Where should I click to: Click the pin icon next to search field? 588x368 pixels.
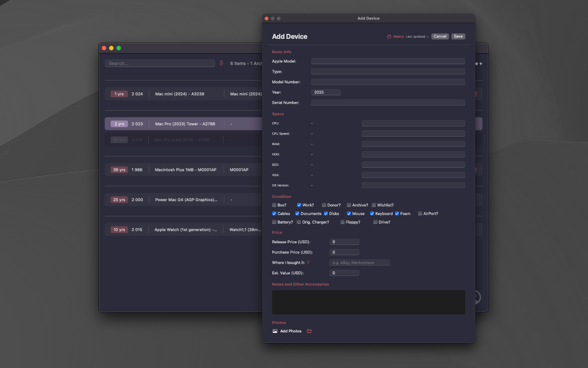(221, 63)
